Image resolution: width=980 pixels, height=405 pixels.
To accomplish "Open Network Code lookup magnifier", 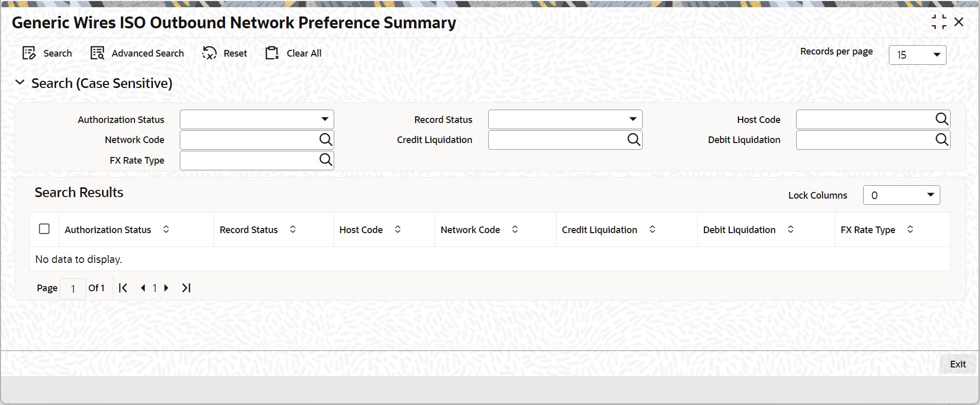I will tap(325, 139).
